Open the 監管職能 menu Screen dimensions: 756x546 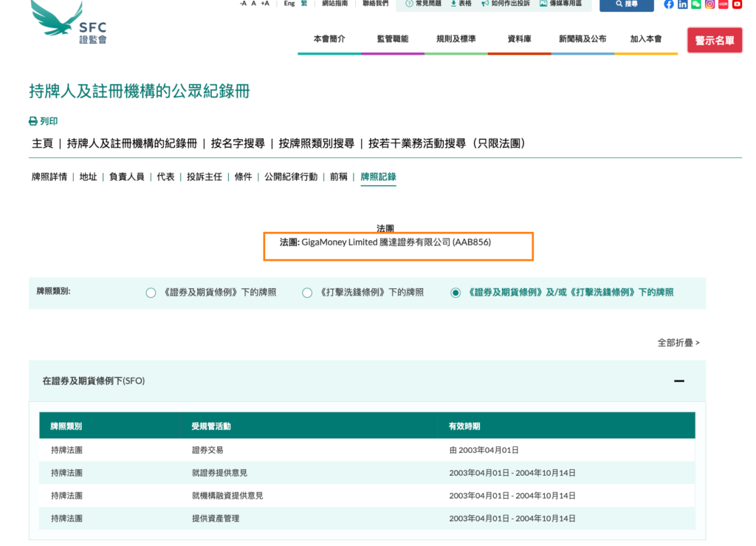click(393, 39)
